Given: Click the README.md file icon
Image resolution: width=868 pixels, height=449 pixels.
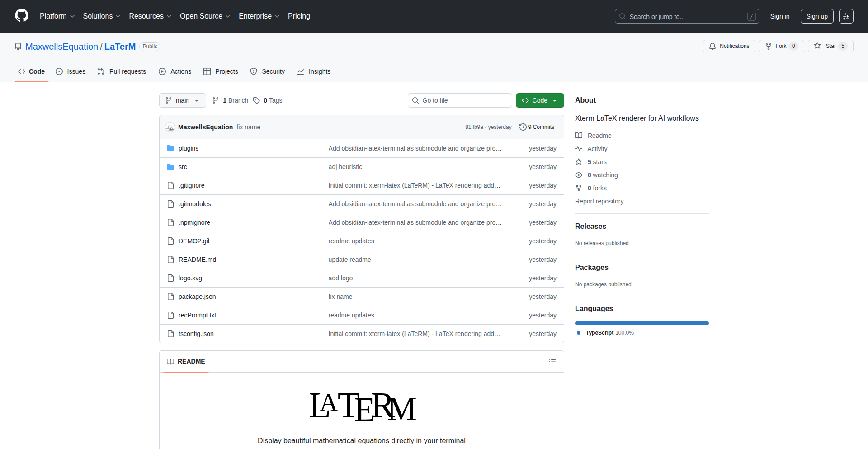Looking at the screenshot, I should tap(170, 260).
